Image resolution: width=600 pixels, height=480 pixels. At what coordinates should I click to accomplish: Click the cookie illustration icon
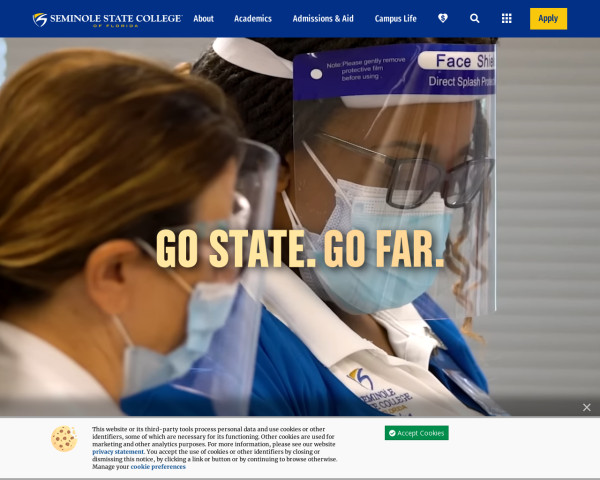pos(64,439)
